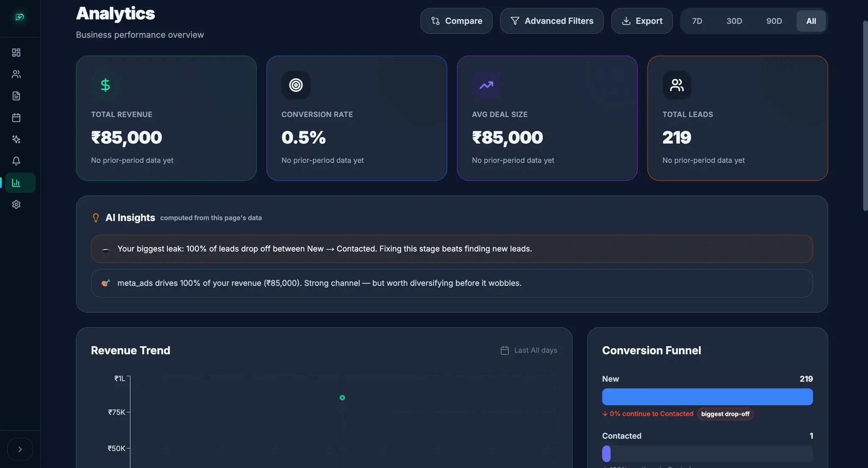
Task: Click the ₹85,000 Total Revenue value
Action: click(126, 137)
